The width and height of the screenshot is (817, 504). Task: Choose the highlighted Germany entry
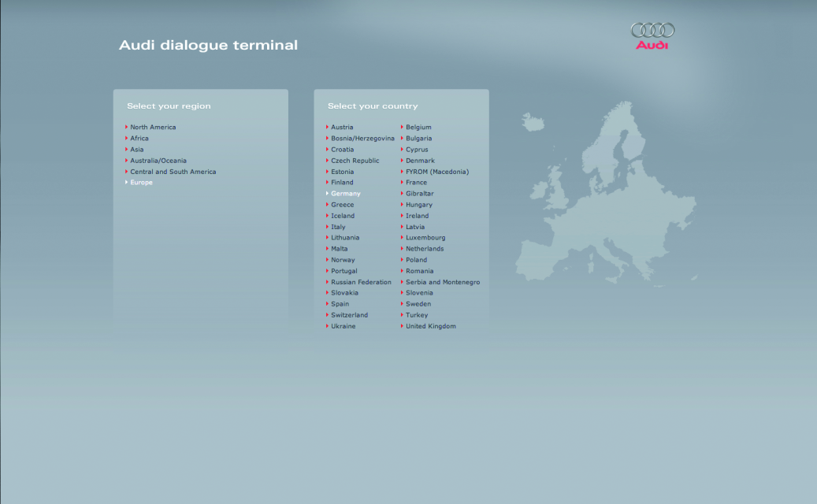(345, 193)
